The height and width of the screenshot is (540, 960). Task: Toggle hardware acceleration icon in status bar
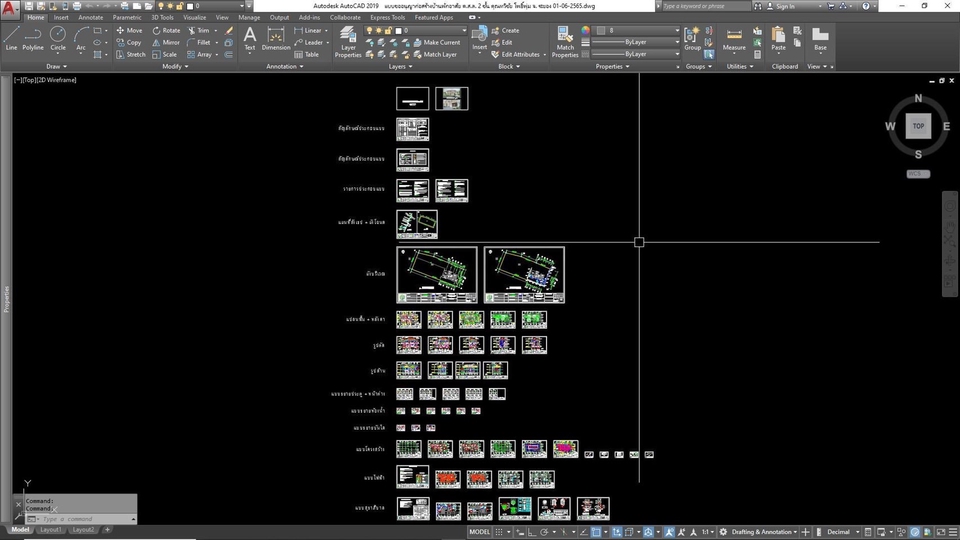click(915, 532)
